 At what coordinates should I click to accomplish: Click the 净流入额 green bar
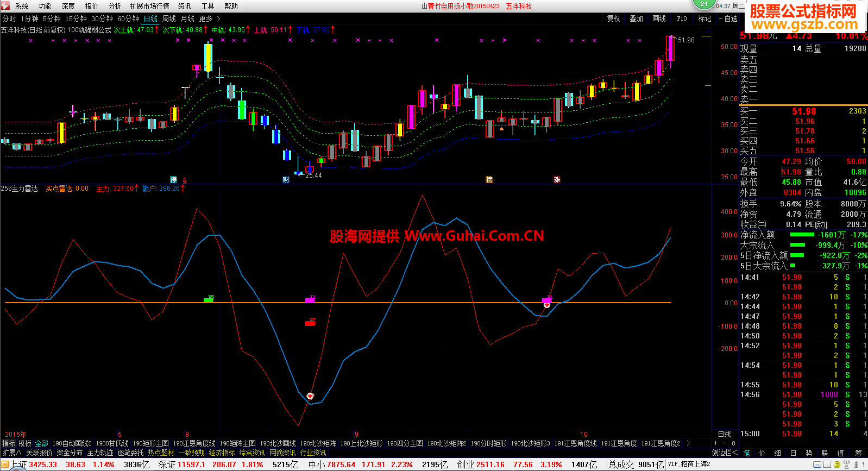pos(802,235)
